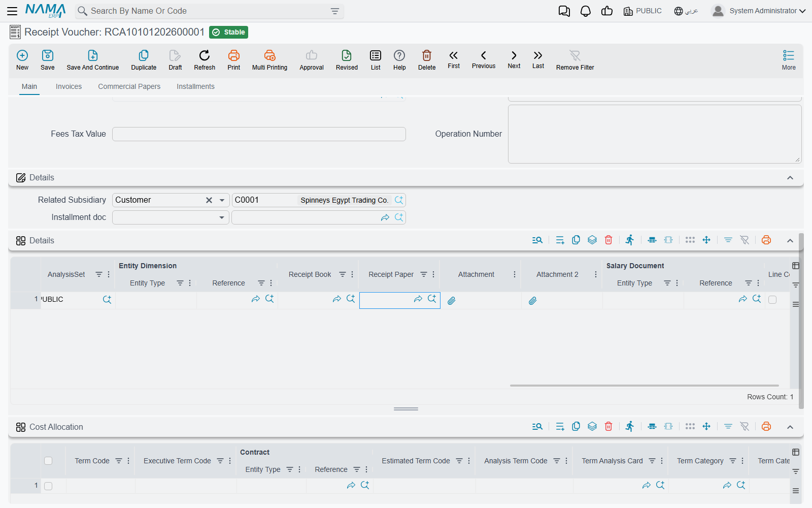The height and width of the screenshot is (508, 812).
Task: Open search filter options in search bar
Action: click(335, 11)
